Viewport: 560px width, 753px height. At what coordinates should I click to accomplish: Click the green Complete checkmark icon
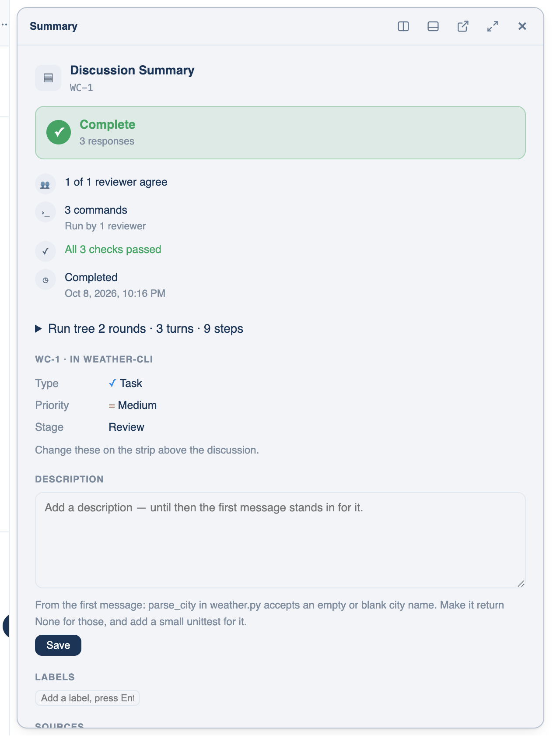coord(59,132)
